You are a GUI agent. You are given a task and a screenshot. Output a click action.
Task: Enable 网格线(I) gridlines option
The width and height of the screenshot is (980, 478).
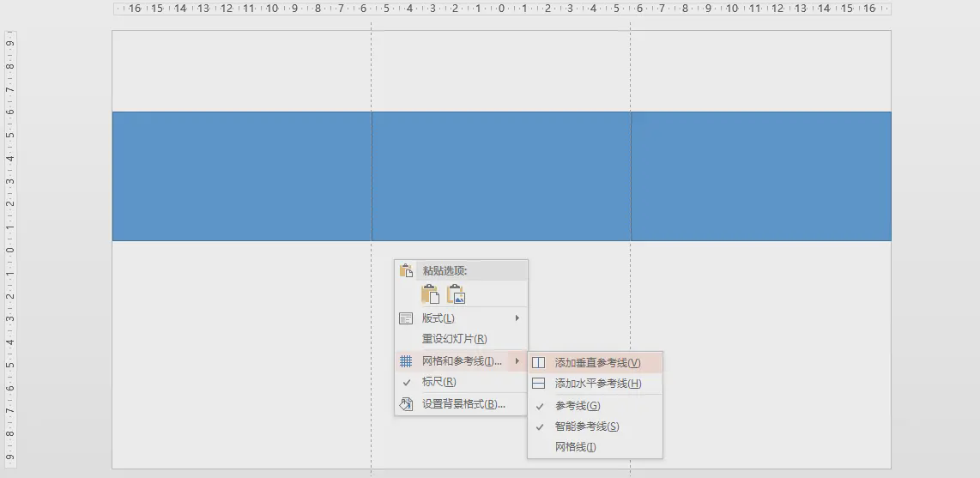575,447
